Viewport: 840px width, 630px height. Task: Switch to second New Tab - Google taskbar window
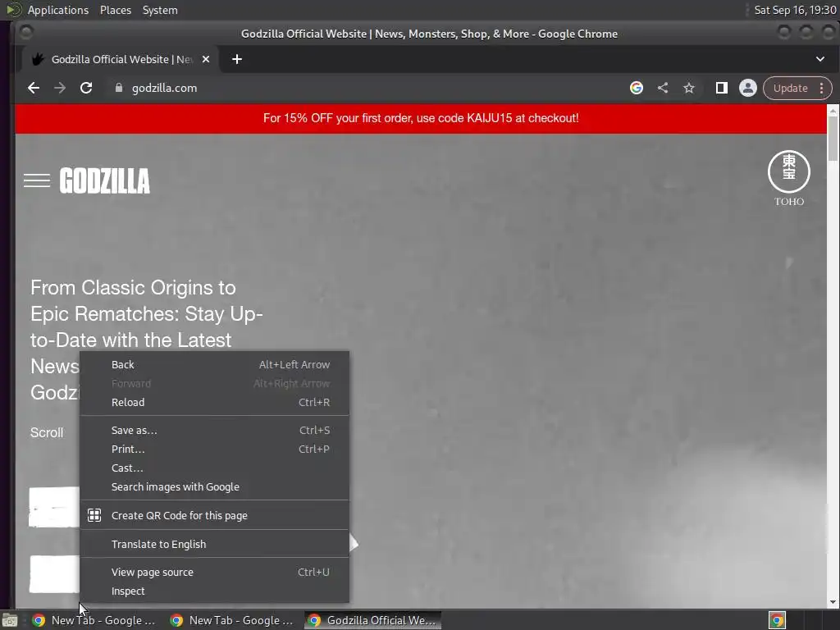231,620
